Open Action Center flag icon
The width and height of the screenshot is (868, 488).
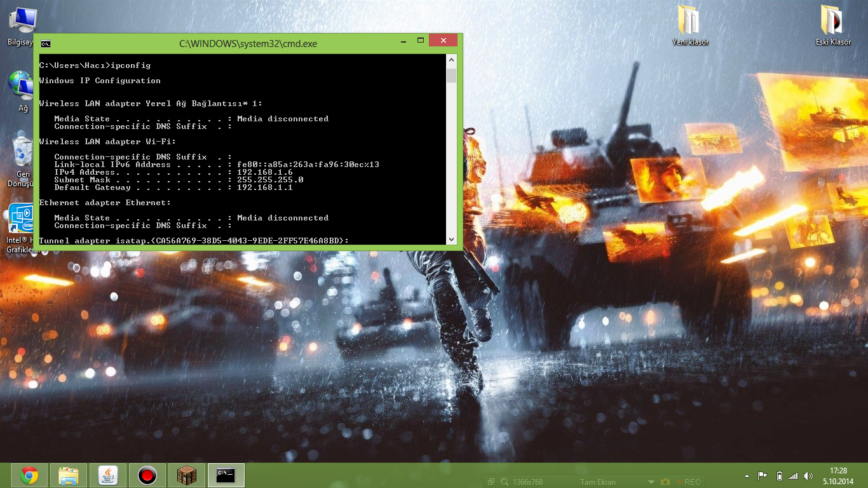(x=763, y=476)
